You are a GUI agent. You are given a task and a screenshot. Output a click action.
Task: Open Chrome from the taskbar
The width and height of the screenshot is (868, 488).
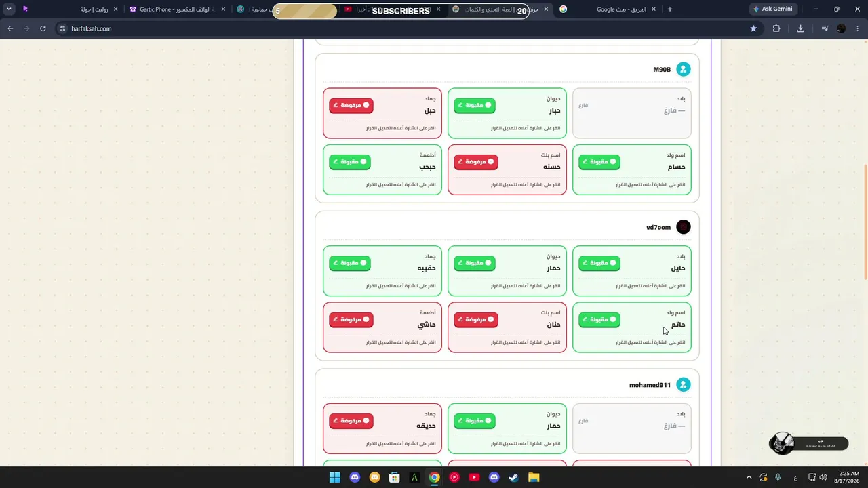(434, 477)
